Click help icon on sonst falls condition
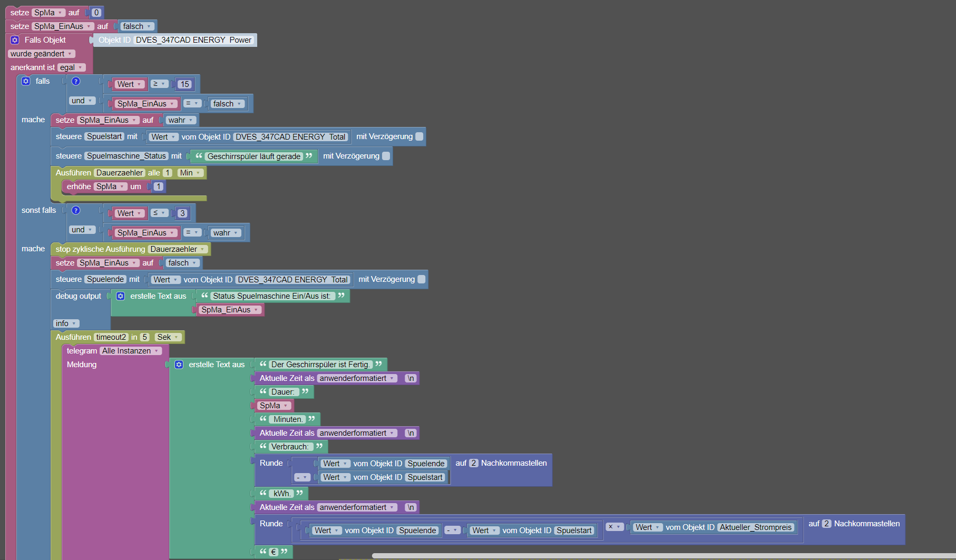 pyautogui.click(x=76, y=210)
